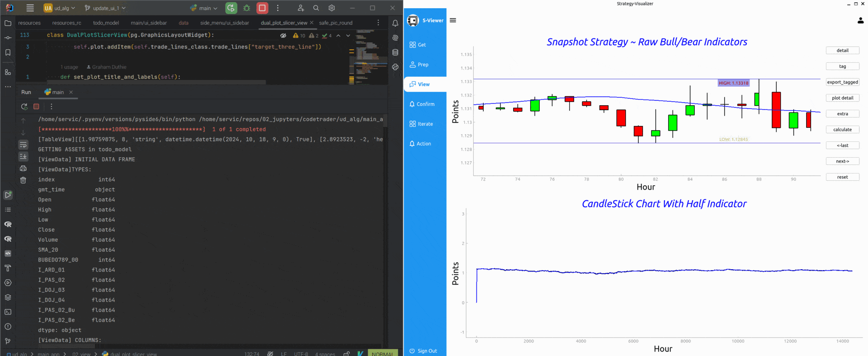Viewport: 868px width, 356px height.
Task: Switch to the resources_rc editor tab
Action: point(66,23)
